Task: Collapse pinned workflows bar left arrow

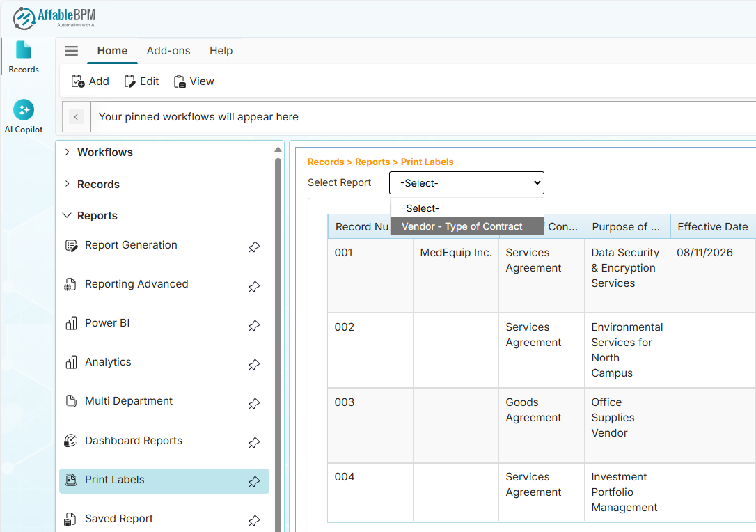Action: tap(77, 117)
